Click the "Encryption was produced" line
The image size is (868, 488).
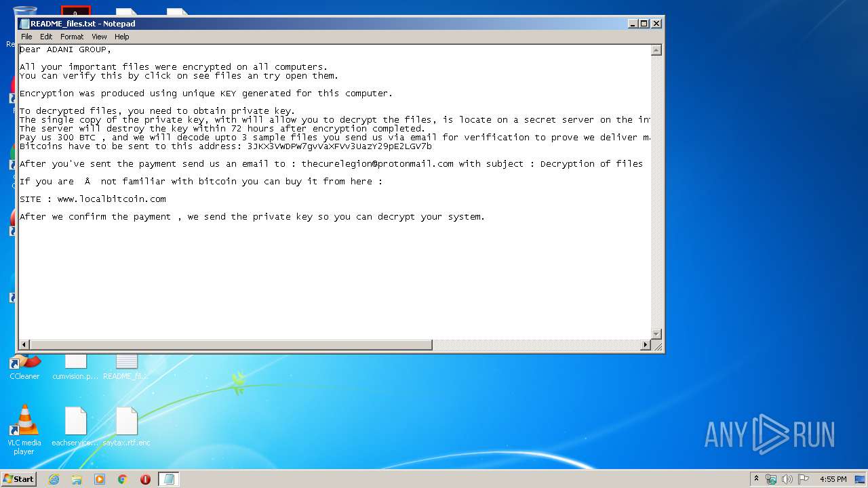206,94
